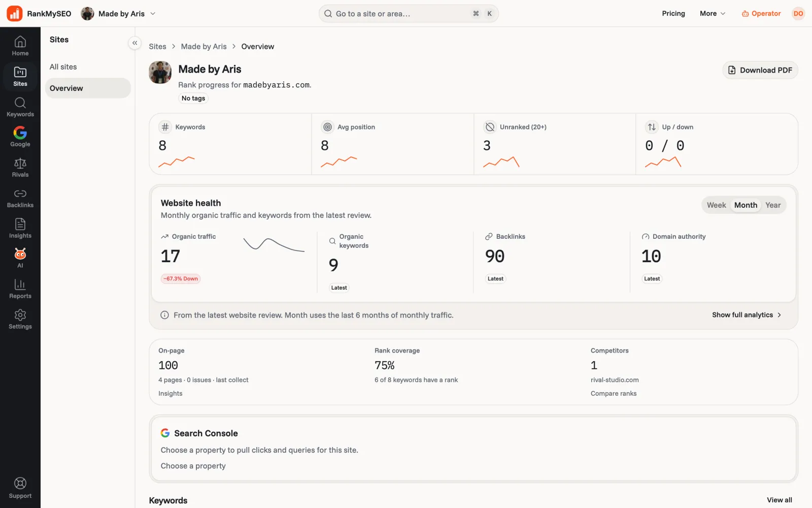Switch Website health to Week

(x=716, y=205)
